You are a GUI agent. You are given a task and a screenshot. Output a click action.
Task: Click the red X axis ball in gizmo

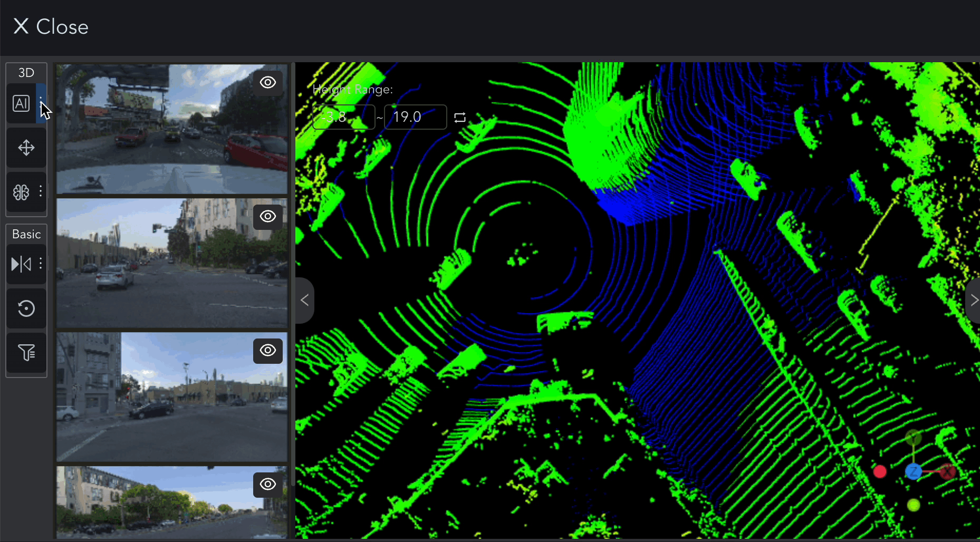click(880, 471)
